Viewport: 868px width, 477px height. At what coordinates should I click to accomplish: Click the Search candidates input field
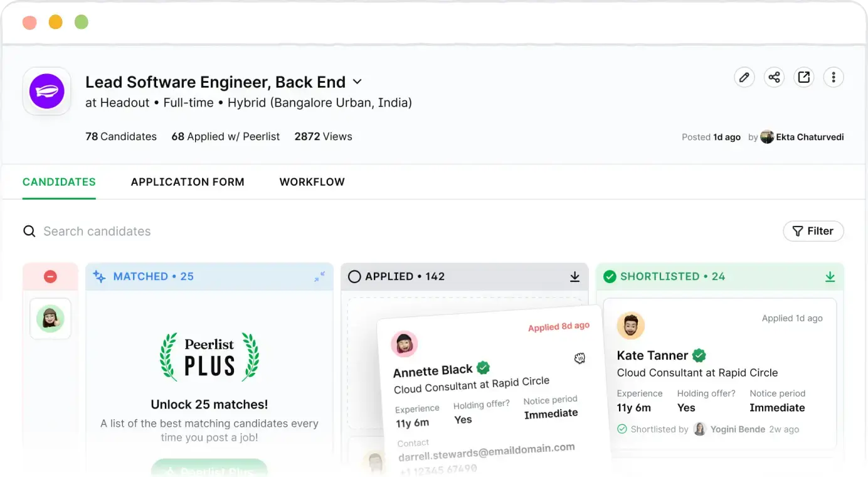(97, 231)
